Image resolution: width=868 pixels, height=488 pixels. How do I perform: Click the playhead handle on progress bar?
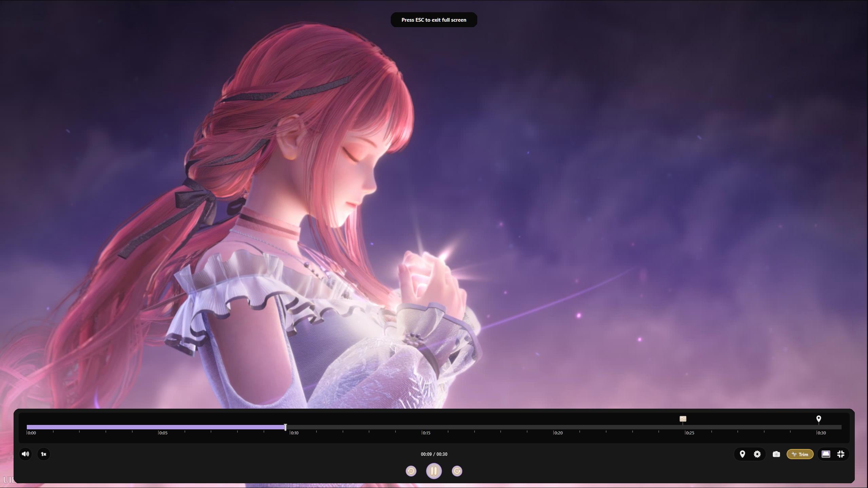285,427
